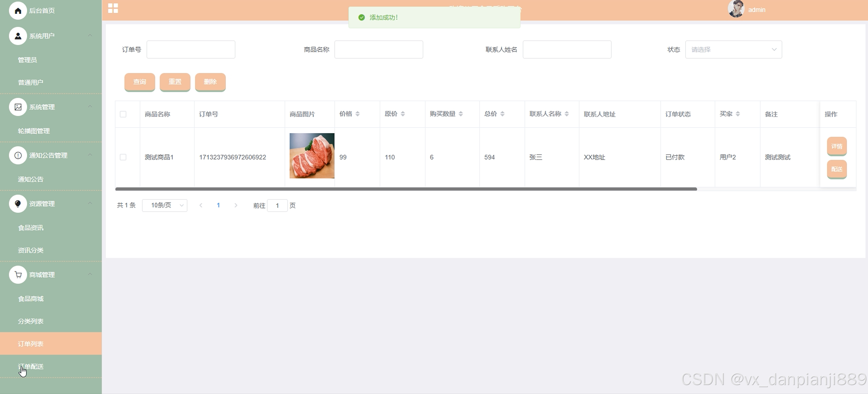The image size is (868, 394).
Task: Sort by 原价 column arrows
Action: coord(403,114)
